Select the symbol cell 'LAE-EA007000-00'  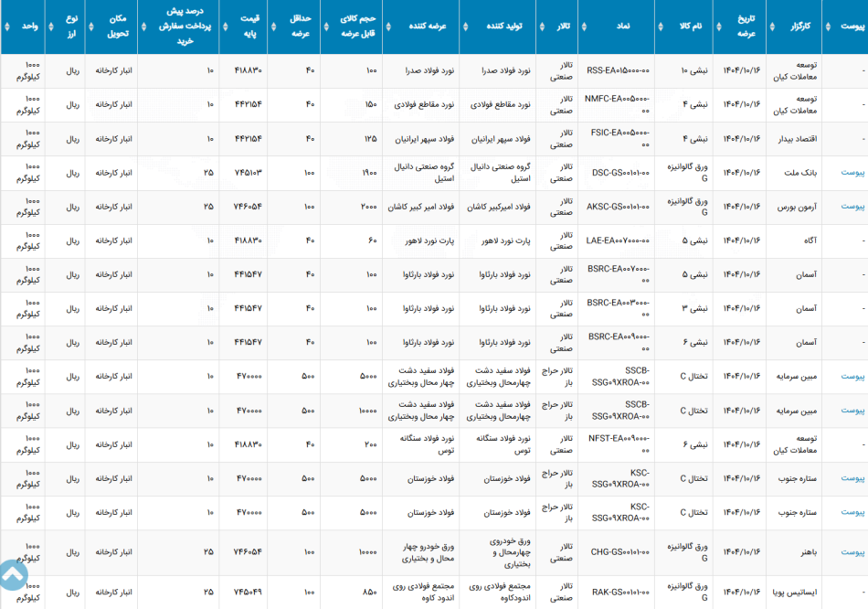[x=618, y=241]
